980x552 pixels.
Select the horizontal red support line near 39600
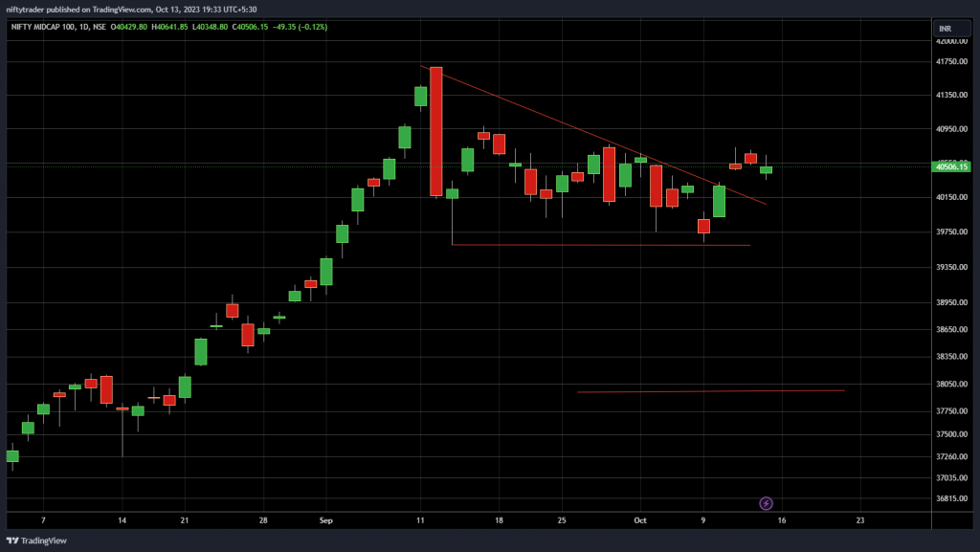[601, 245]
